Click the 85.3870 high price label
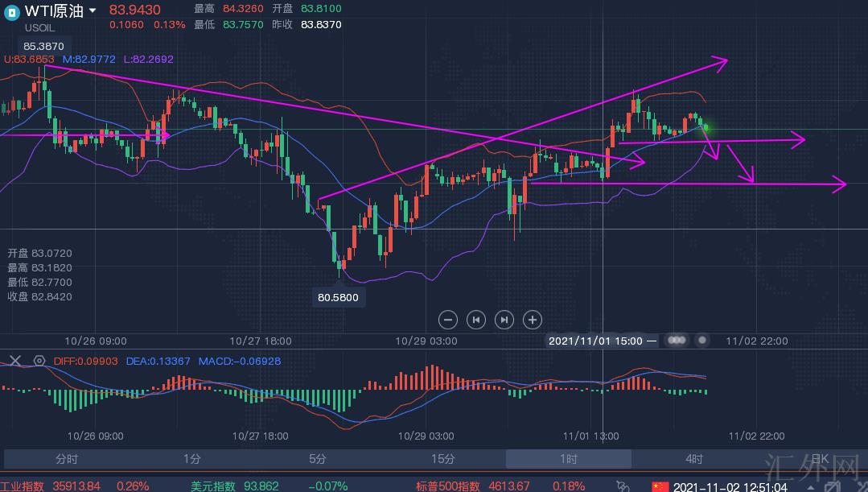This screenshot has height=492, width=868. 43,46
